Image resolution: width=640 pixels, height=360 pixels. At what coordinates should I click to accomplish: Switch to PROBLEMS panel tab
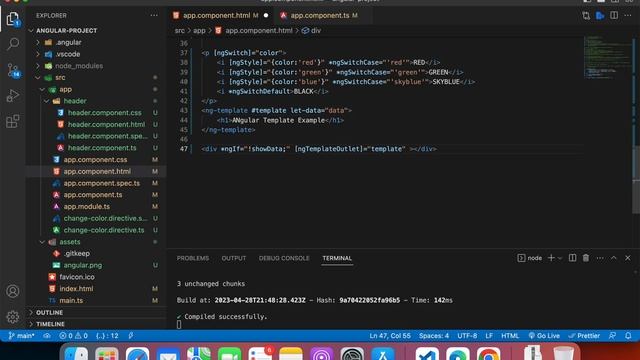[x=193, y=258]
